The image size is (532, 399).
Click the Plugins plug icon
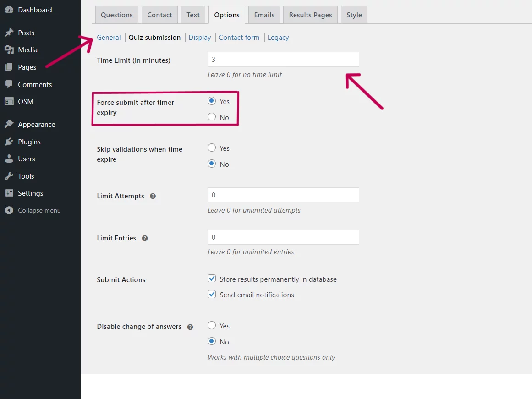point(9,142)
